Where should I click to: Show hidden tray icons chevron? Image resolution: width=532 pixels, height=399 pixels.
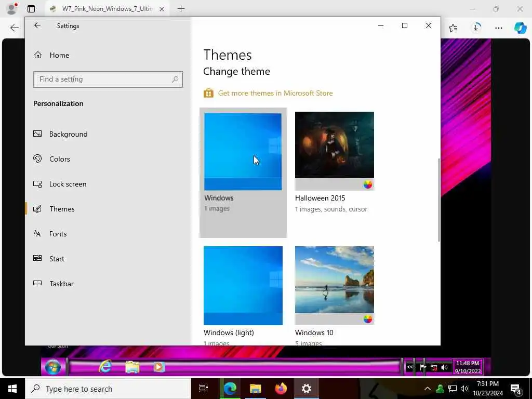428,389
